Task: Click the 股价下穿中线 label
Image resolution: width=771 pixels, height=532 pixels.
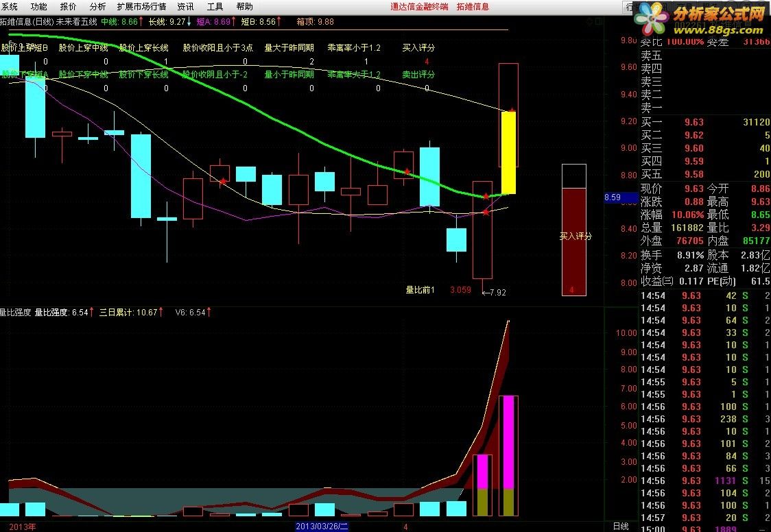Action: [83, 74]
